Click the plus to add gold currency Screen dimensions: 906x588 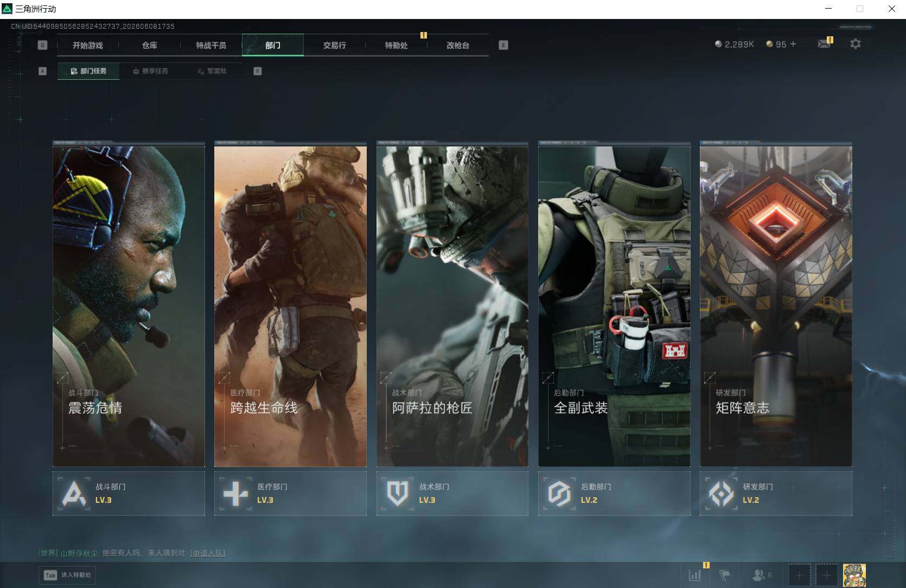pos(793,44)
